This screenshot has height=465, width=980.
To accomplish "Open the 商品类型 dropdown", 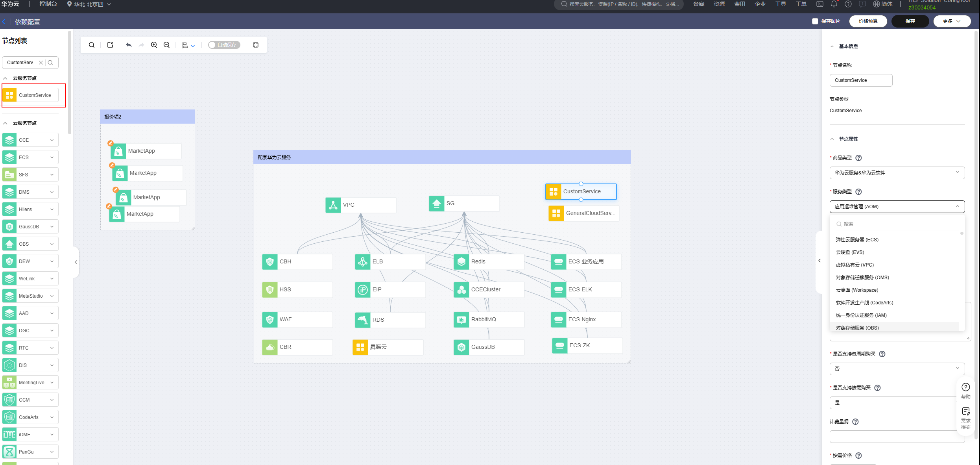I will point(897,173).
